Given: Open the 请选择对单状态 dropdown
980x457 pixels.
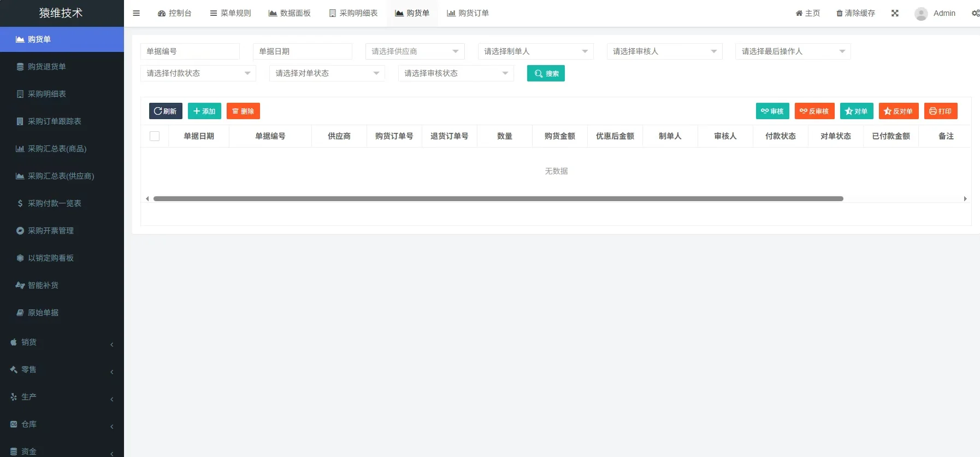Looking at the screenshot, I should [327, 73].
